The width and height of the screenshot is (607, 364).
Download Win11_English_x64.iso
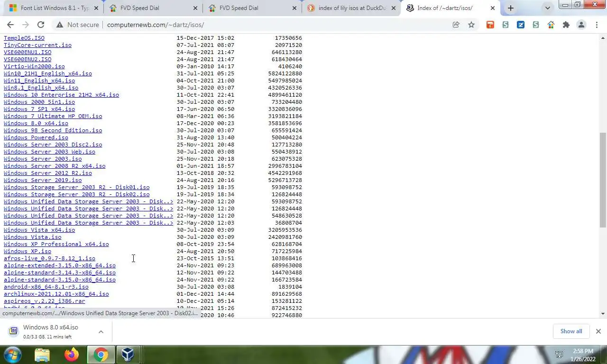click(x=39, y=81)
